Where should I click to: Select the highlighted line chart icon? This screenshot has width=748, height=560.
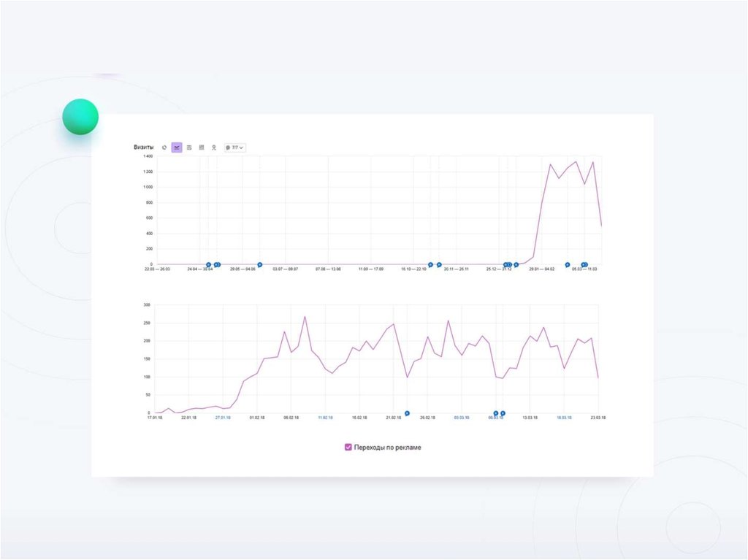(177, 148)
